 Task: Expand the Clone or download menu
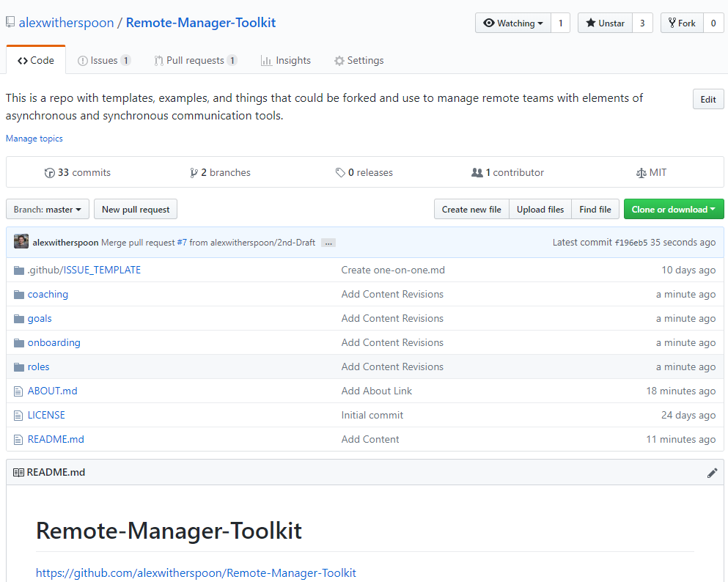[x=673, y=210]
